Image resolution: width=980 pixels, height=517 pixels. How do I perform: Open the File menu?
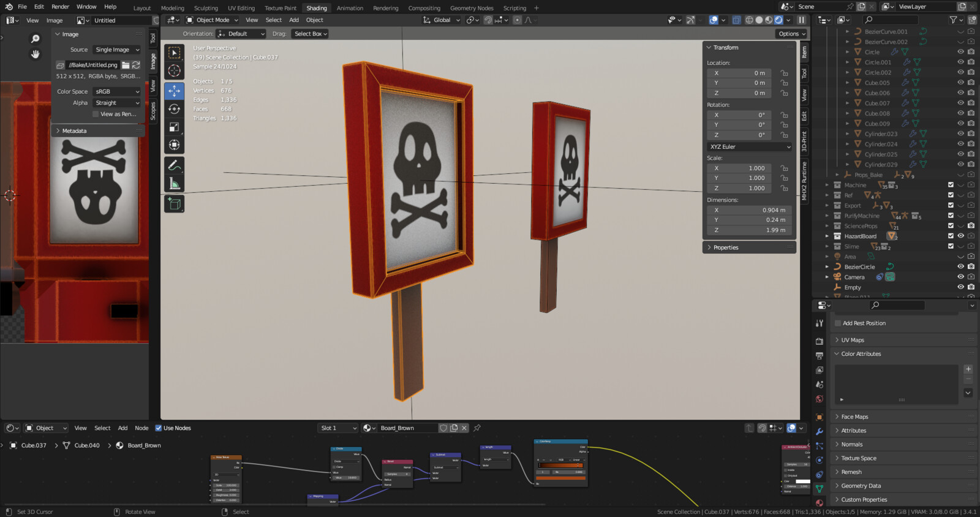(22, 7)
